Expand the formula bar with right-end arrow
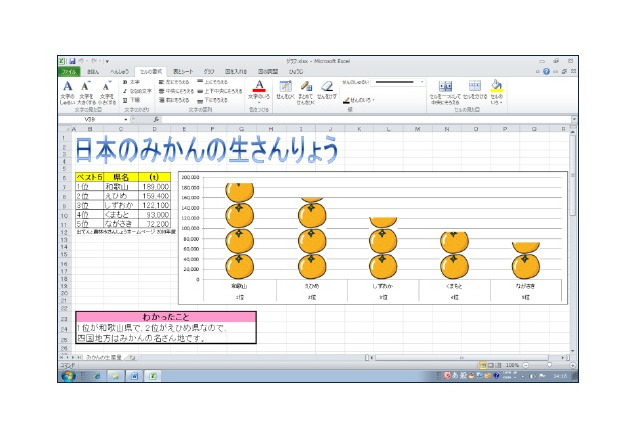This screenshot has width=640, height=426. pyautogui.click(x=574, y=120)
